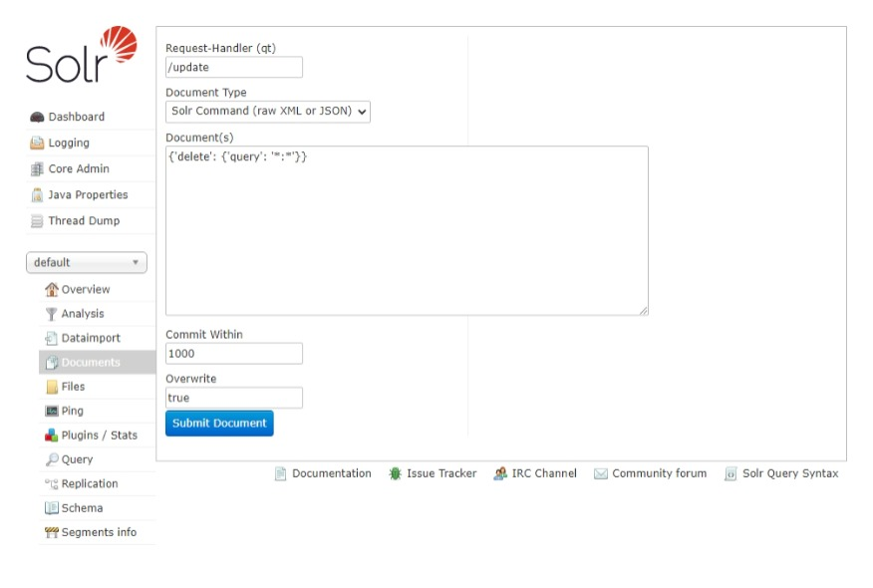
Task: Select Replication in core menu
Action: pos(90,484)
